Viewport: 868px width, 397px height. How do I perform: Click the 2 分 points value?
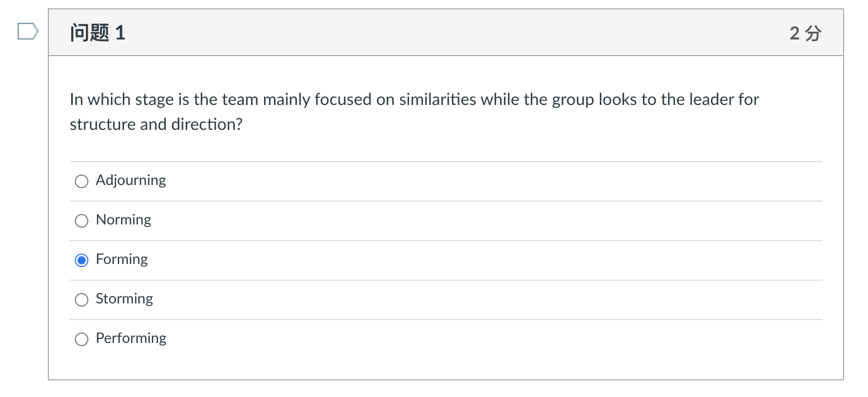pyautogui.click(x=805, y=33)
